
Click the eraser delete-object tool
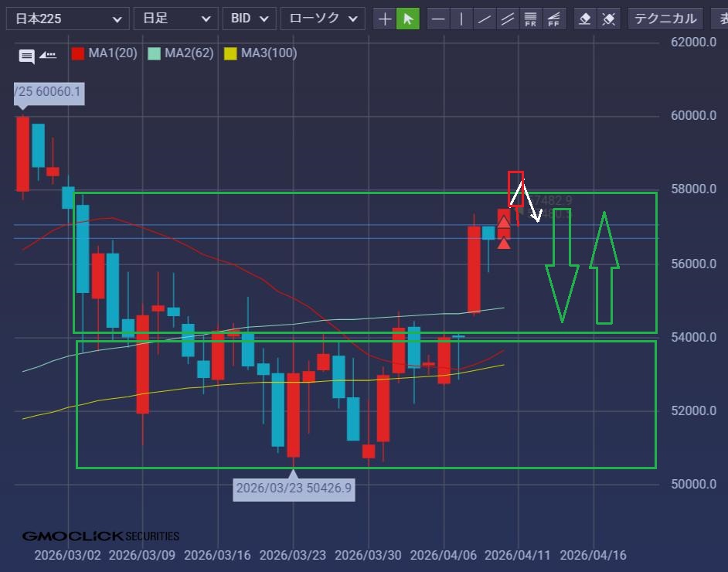pyautogui.click(x=586, y=19)
